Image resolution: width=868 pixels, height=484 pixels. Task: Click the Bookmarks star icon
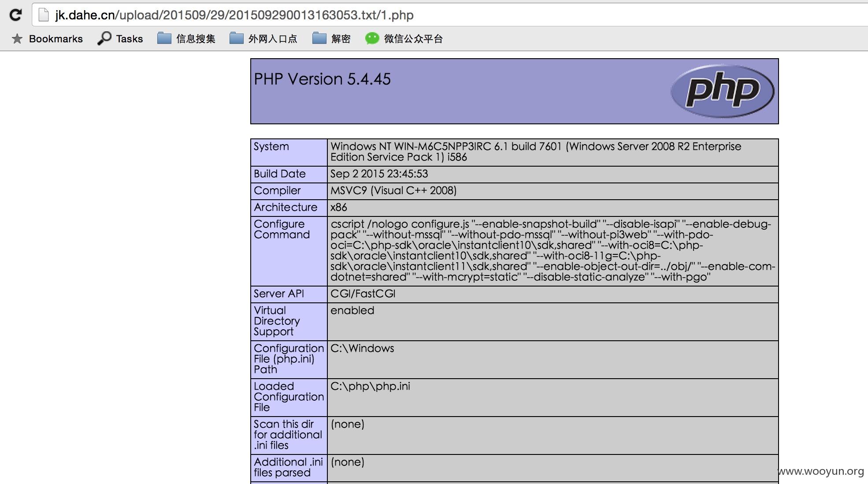(17, 39)
